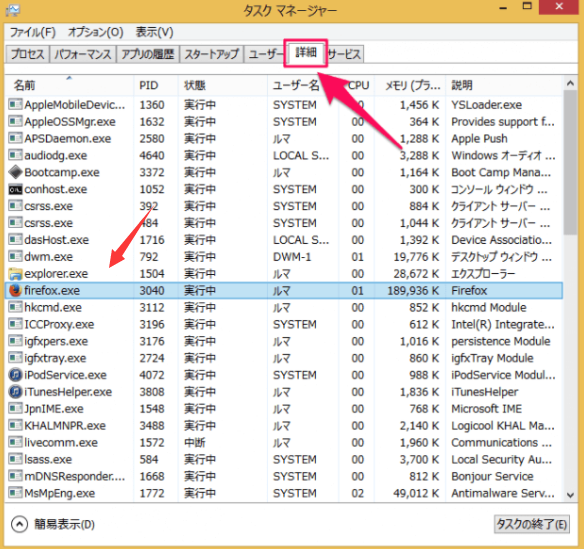Sort by the 名前 column header
Image resolution: width=584 pixels, height=549 pixels.
tap(70, 85)
